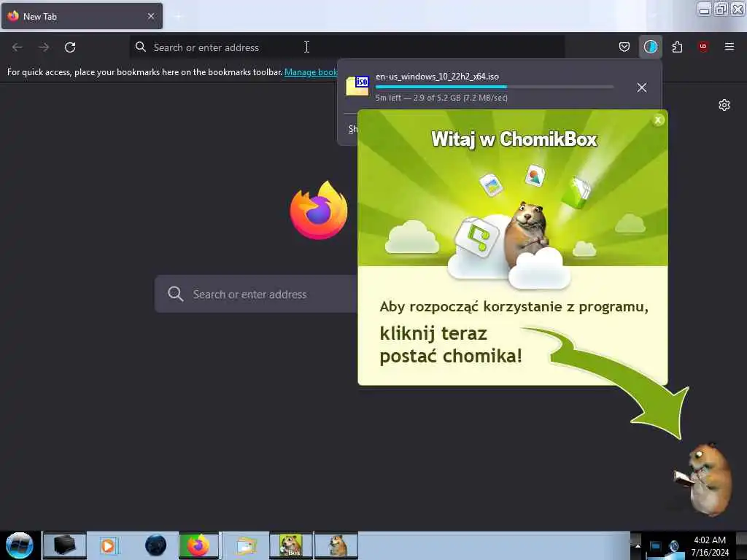
Task: Reload the current Firefox page
Action: click(70, 47)
